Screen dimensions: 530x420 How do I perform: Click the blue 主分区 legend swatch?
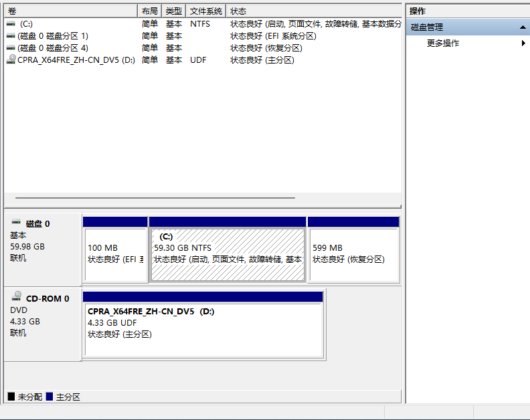click(x=50, y=397)
